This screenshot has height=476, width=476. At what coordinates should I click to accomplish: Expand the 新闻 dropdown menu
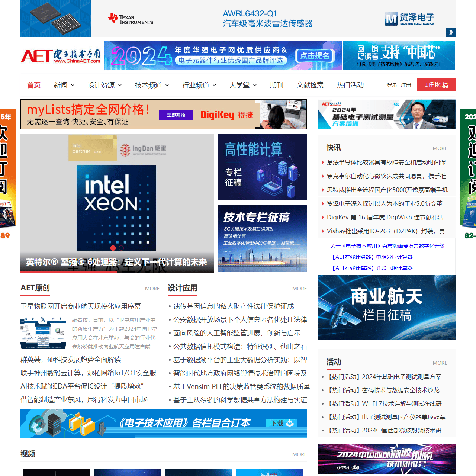tap(64, 85)
